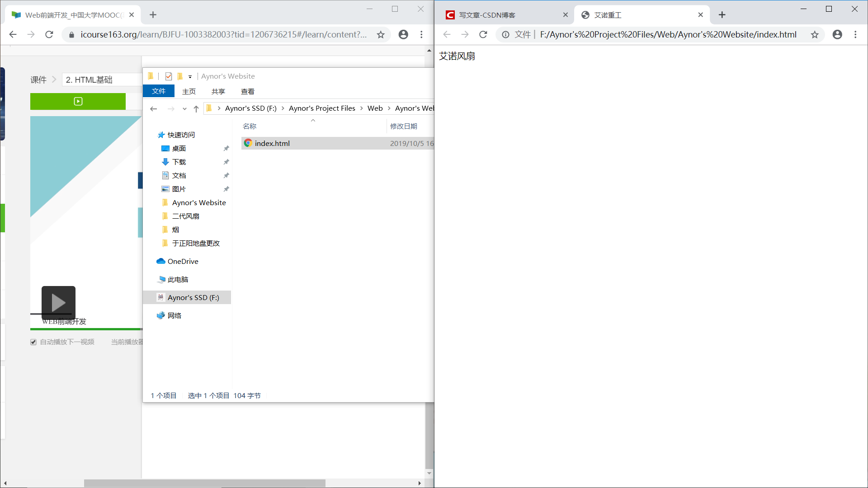868x488 pixels.
Task: Open the 共享 ribbon tab
Action: tap(218, 91)
